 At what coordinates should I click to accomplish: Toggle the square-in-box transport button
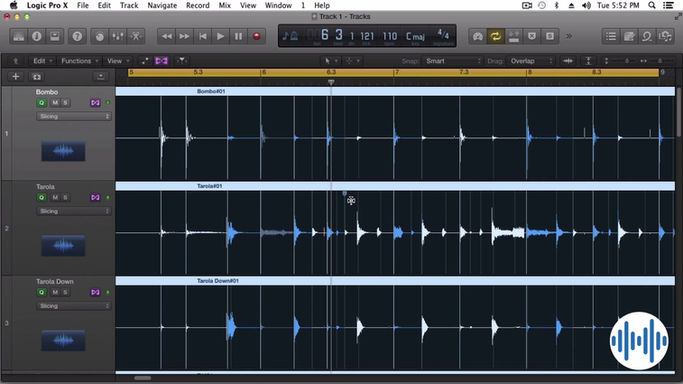tap(550, 36)
